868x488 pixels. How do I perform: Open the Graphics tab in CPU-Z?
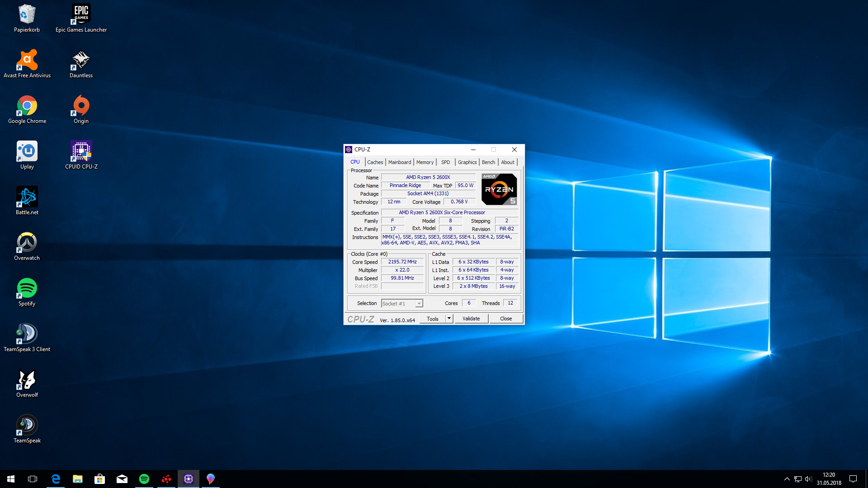(x=467, y=162)
